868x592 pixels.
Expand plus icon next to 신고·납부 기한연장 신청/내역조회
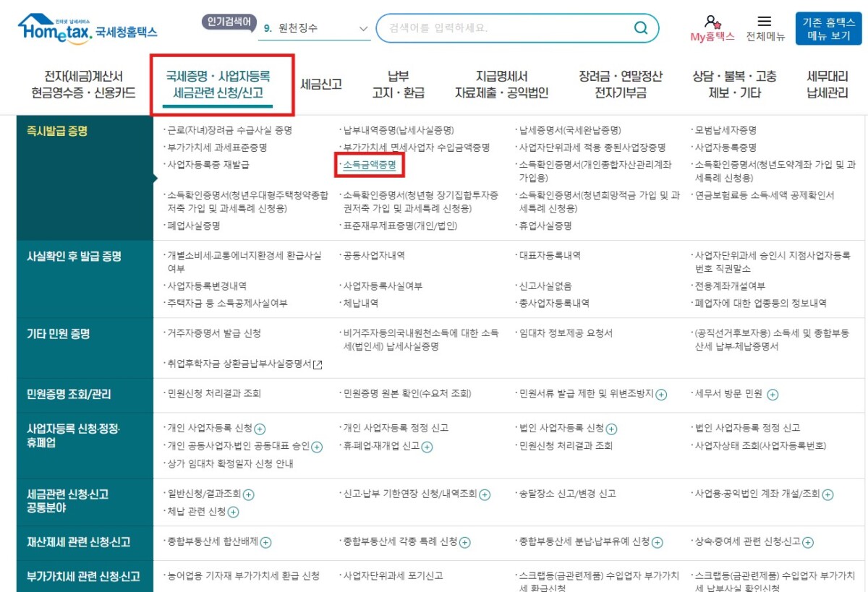485,495
